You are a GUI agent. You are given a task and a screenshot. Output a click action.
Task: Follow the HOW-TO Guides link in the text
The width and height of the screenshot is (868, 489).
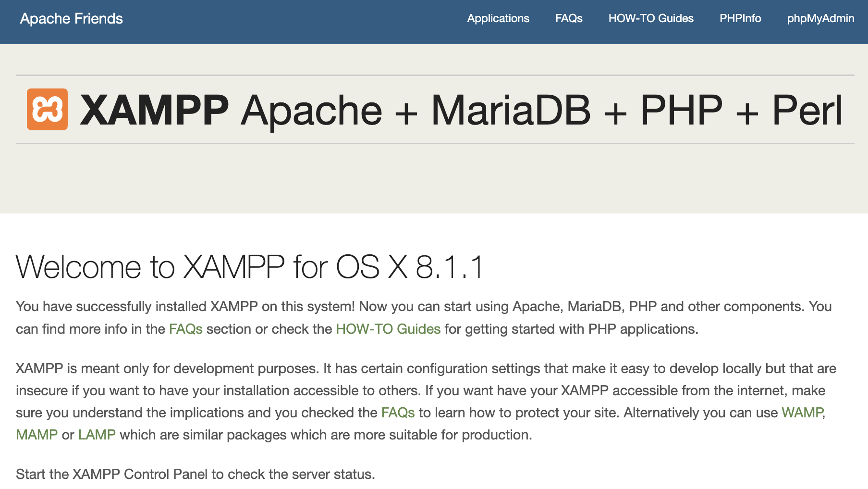[387, 329]
